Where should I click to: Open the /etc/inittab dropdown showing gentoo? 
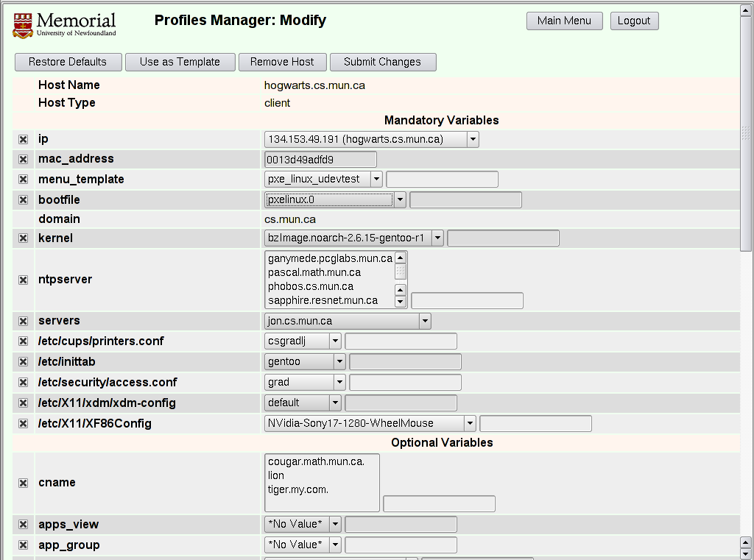(x=305, y=361)
